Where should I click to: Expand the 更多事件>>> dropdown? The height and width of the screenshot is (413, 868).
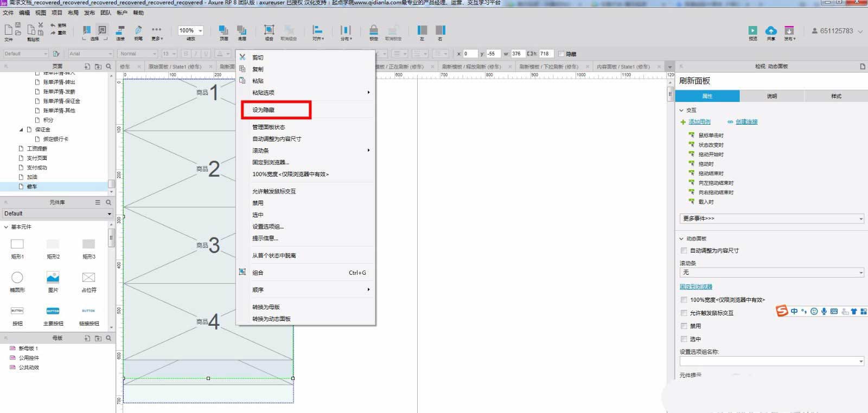coord(771,218)
